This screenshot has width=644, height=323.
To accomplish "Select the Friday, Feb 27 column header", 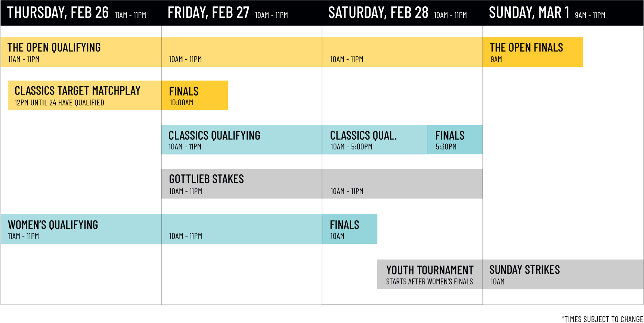I will 227,13.
